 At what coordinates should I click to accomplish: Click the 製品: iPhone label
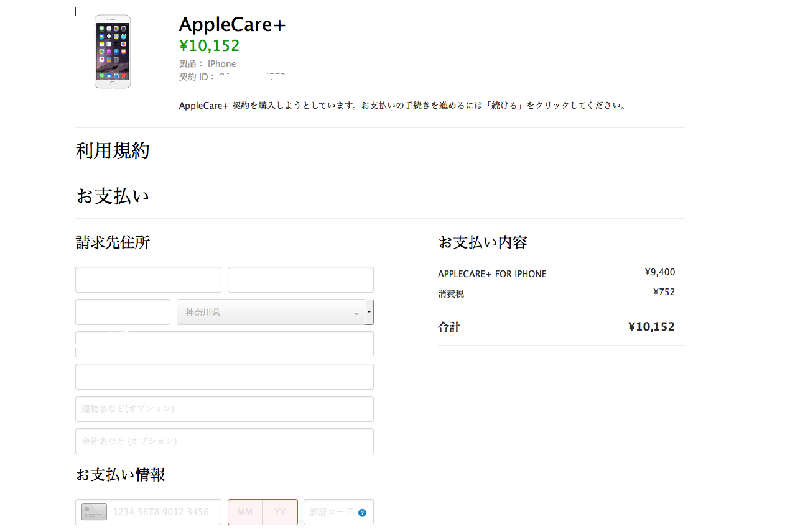click(207, 64)
